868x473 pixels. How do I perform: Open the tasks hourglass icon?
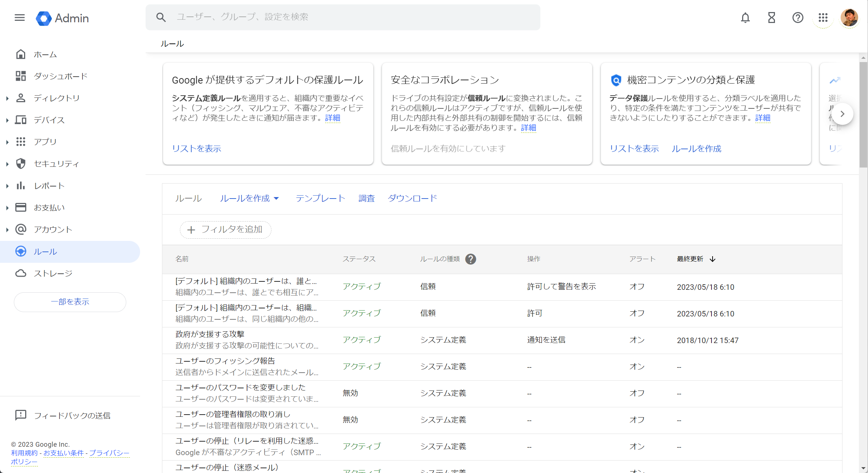(771, 18)
